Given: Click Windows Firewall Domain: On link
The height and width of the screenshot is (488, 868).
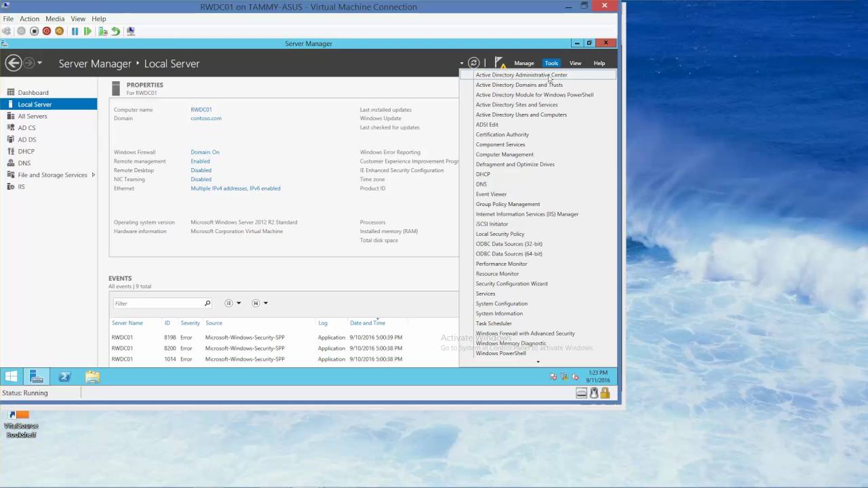Looking at the screenshot, I should (205, 152).
